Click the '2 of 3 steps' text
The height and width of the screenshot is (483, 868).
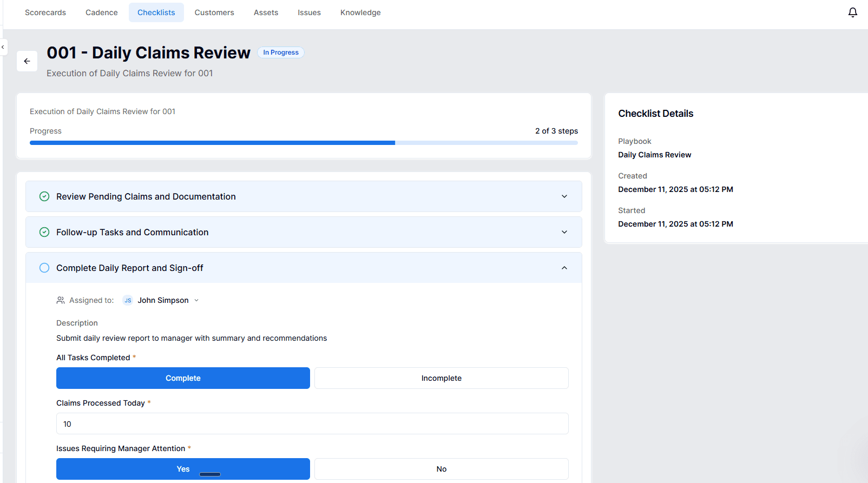coord(556,131)
